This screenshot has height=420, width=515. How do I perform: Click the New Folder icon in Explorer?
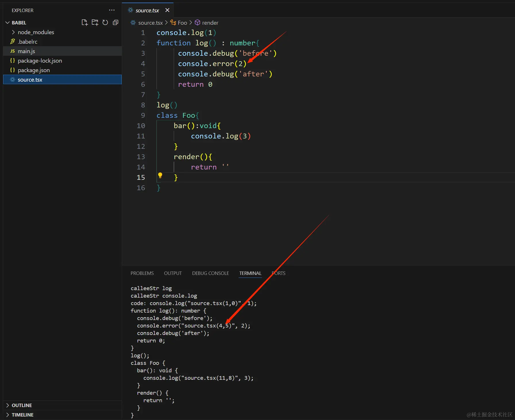pos(95,22)
